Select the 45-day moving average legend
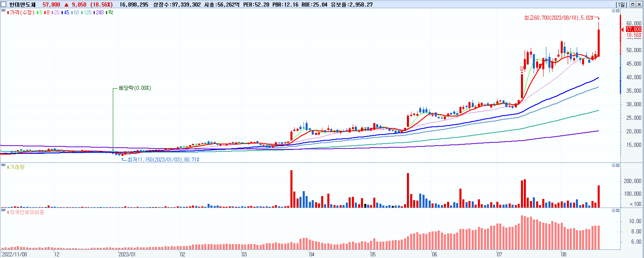The height and width of the screenshot is (258, 644). pos(65,13)
